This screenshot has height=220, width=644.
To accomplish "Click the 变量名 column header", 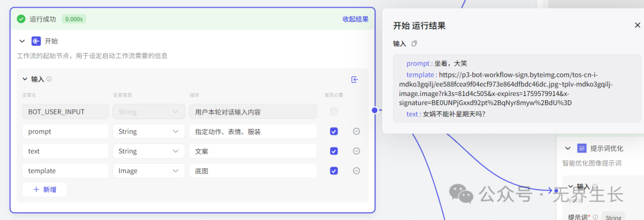I will 29,95.
